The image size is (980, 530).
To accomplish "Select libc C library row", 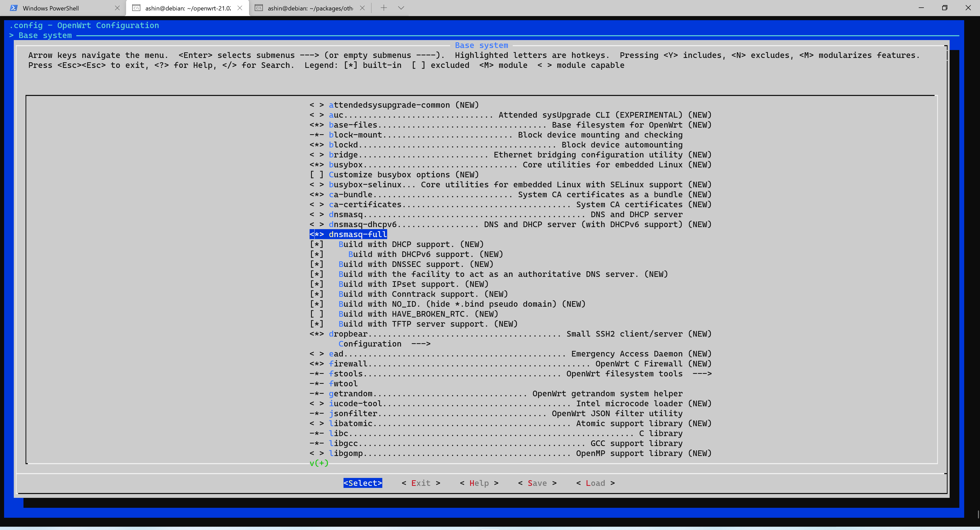I will (x=496, y=433).
